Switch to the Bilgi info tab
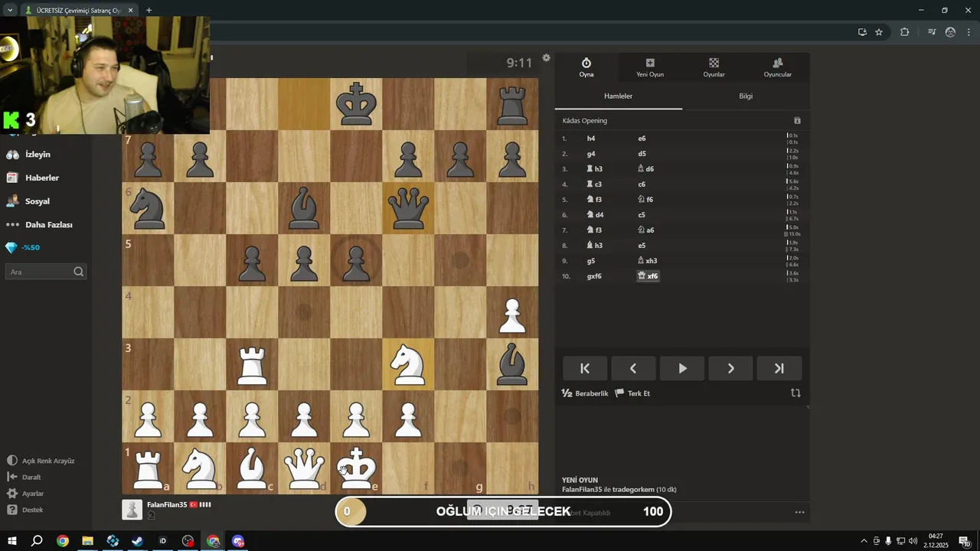 point(746,96)
